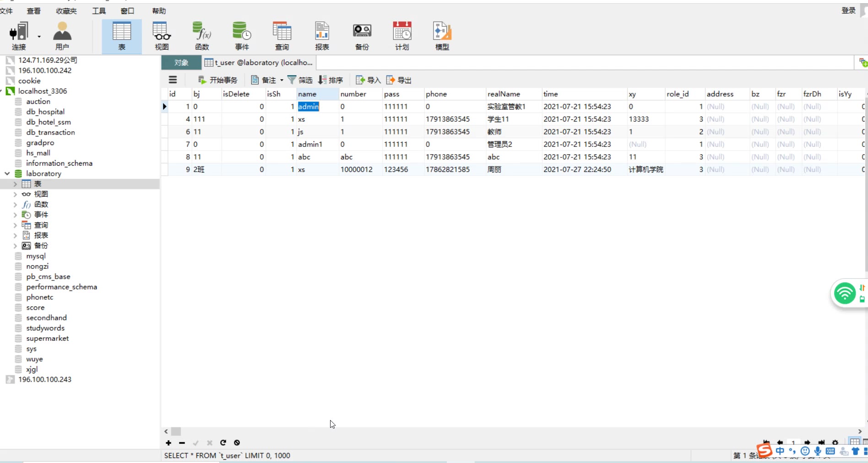Refresh the table data

coord(223,442)
